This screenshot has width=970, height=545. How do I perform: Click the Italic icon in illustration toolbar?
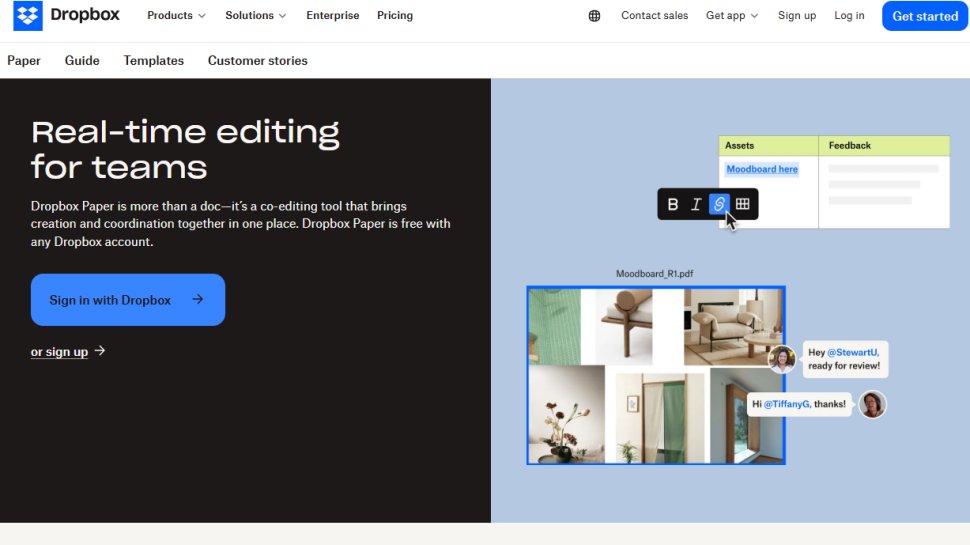tap(696, 204)
